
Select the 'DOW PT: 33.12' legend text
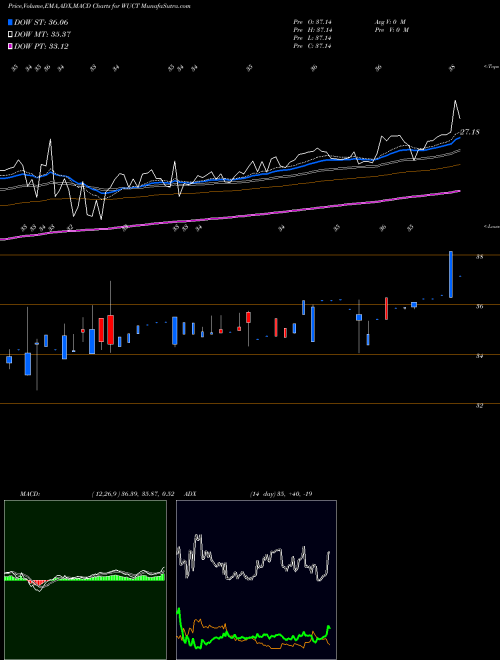[41, 46]
